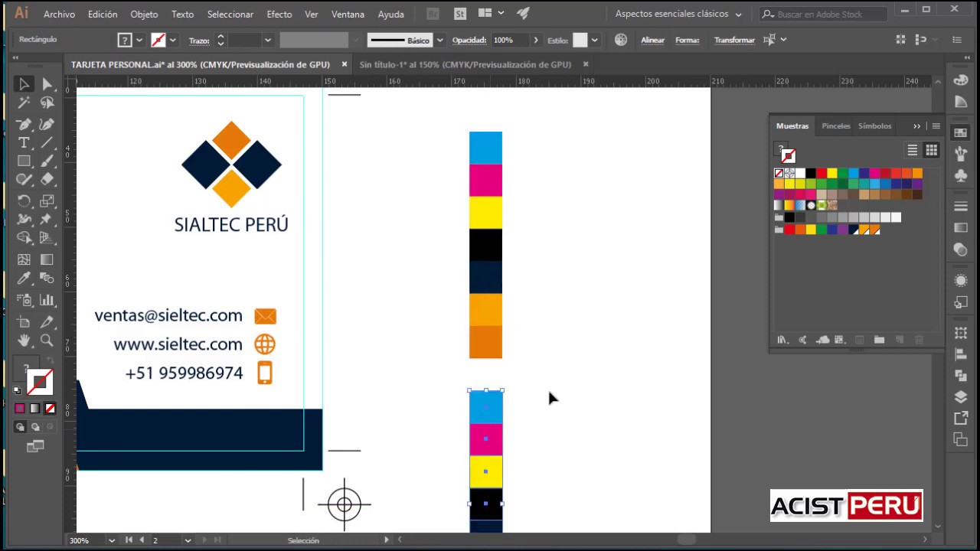This screenshot has height=551, width=980.
Task: Select the Gradient tool in toolbox
Action: pos(47,260)
